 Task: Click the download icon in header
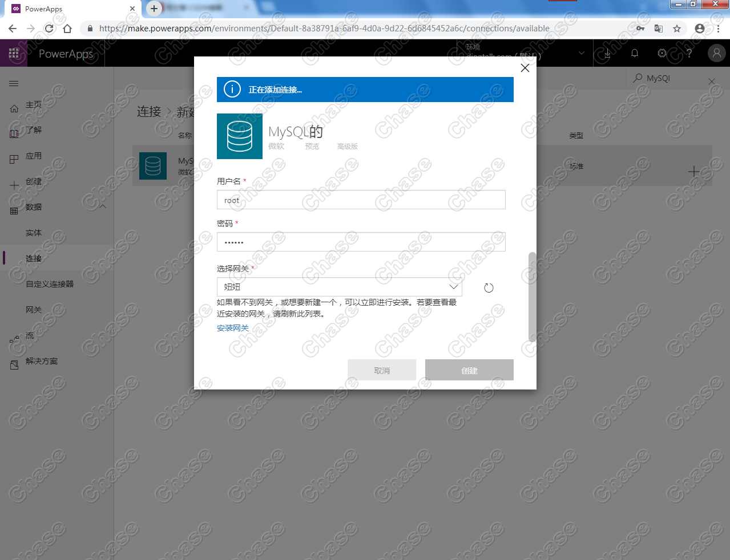pyautogui.click(x=607, y=53)
